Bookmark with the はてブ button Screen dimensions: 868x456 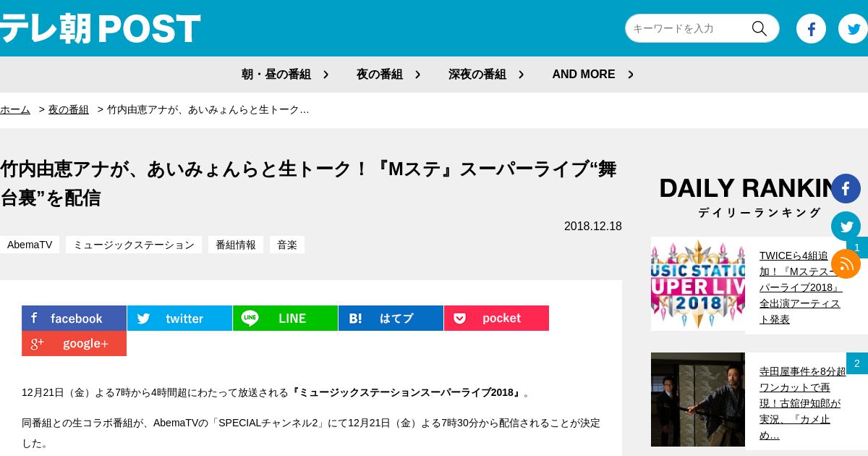tap(391, 318)
